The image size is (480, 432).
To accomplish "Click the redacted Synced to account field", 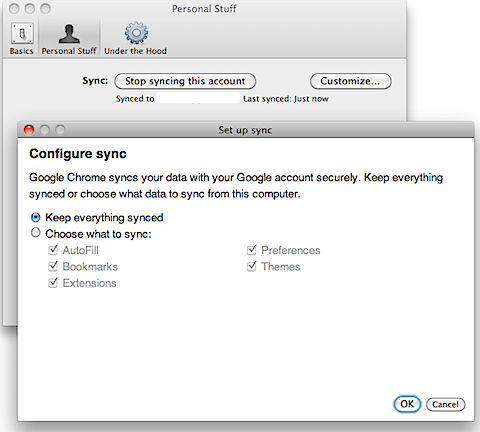I will [x=198, y=98].
